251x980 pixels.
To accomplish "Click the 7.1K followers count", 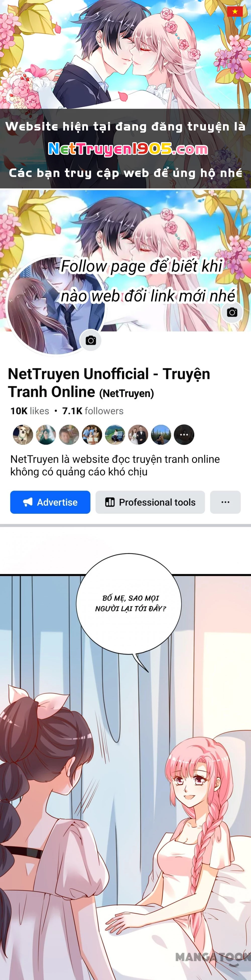I will point(93,411).
